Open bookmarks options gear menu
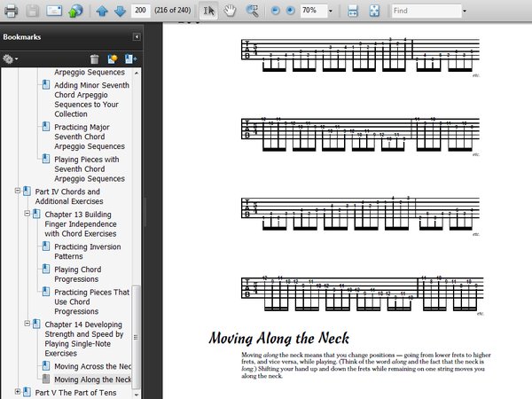 pyautogui.click(x=10, y=59)
